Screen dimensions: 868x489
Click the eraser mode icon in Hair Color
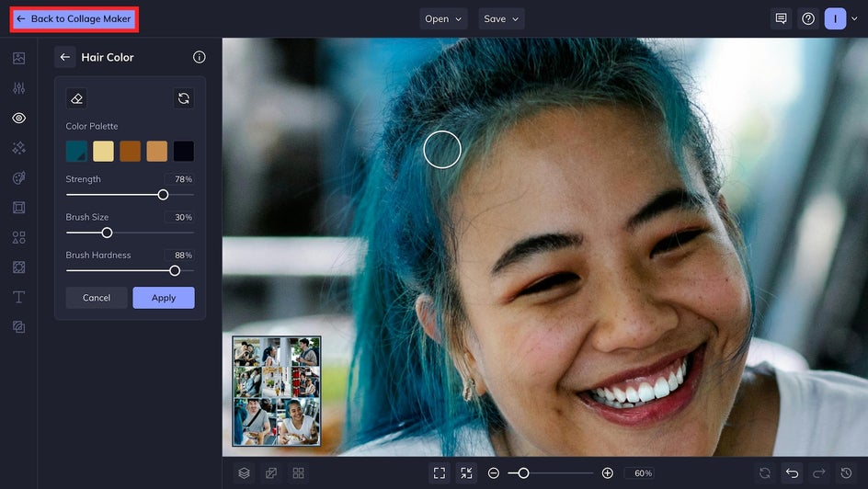click(77, 98)
